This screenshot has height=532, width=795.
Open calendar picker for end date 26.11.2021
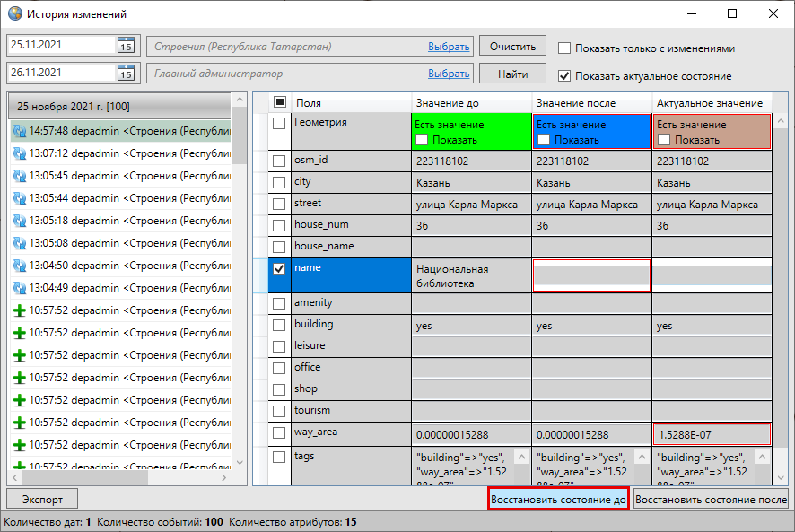pos(126,73)
